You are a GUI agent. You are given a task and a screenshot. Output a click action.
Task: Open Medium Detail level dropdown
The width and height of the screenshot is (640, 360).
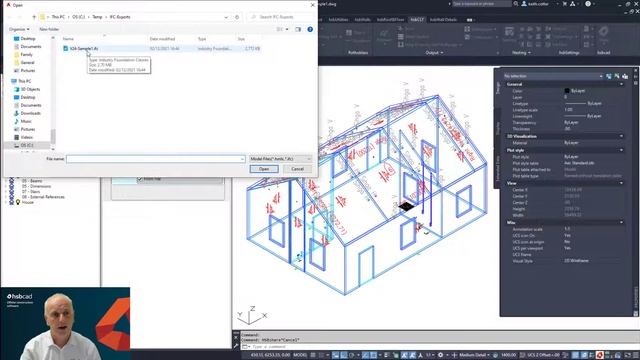click(x=474, y=355)
